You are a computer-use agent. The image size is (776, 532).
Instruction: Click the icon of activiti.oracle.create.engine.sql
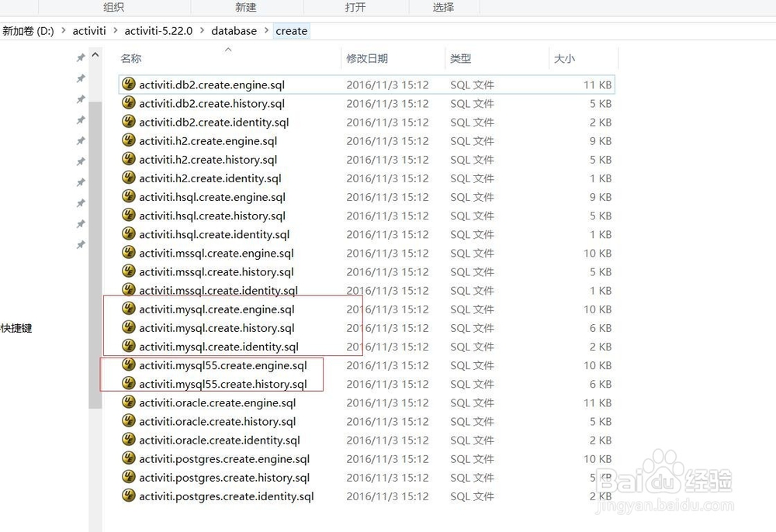129,402
